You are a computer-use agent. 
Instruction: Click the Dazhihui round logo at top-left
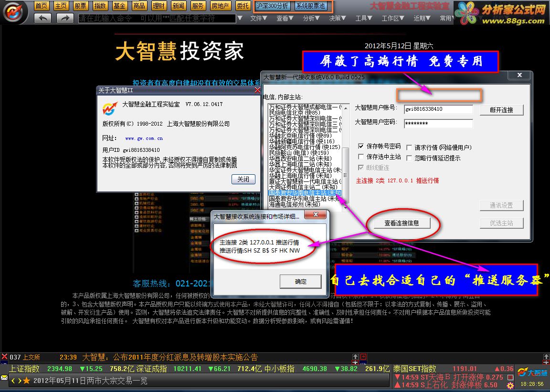click(13, 12)
